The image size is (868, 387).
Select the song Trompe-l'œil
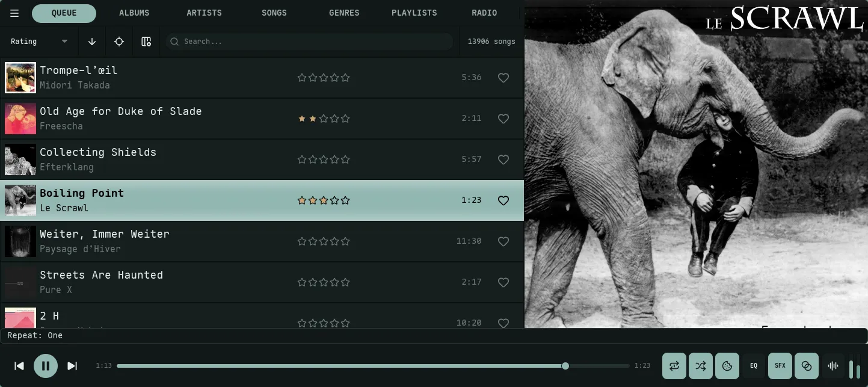(x=79, y=70)
